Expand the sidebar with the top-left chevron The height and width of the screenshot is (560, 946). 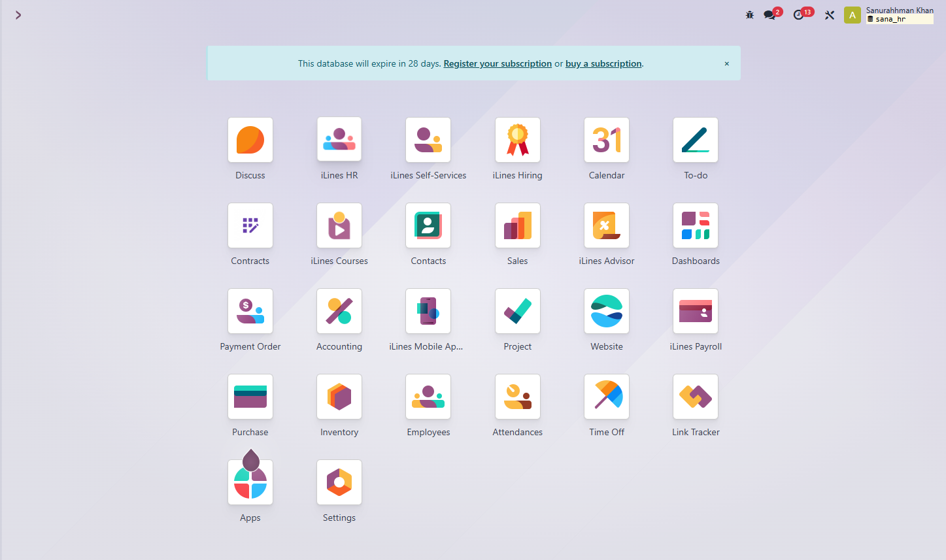[18, 14]
